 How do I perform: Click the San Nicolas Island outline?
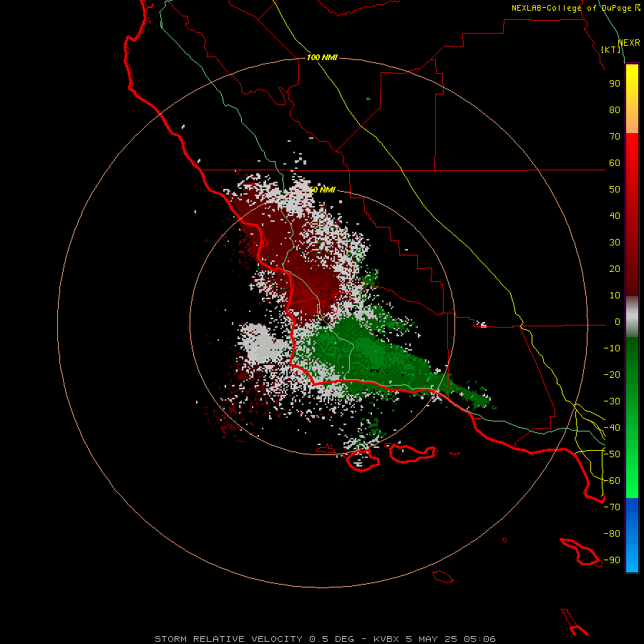click(443, 577)
